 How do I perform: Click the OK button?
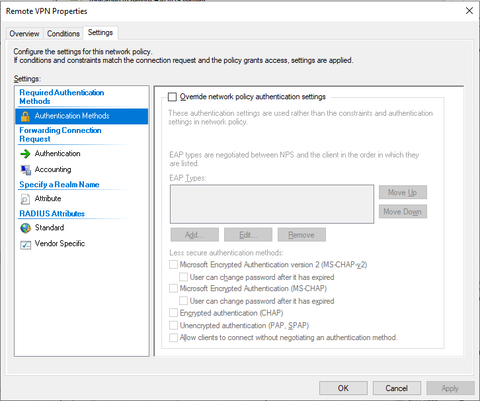point(343,388)
